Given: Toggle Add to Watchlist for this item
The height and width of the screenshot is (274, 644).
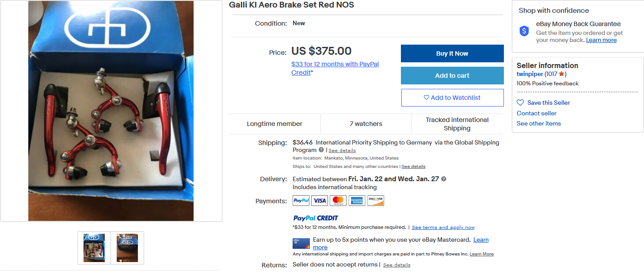Looking at the screenshot, I should coord(452,98).
